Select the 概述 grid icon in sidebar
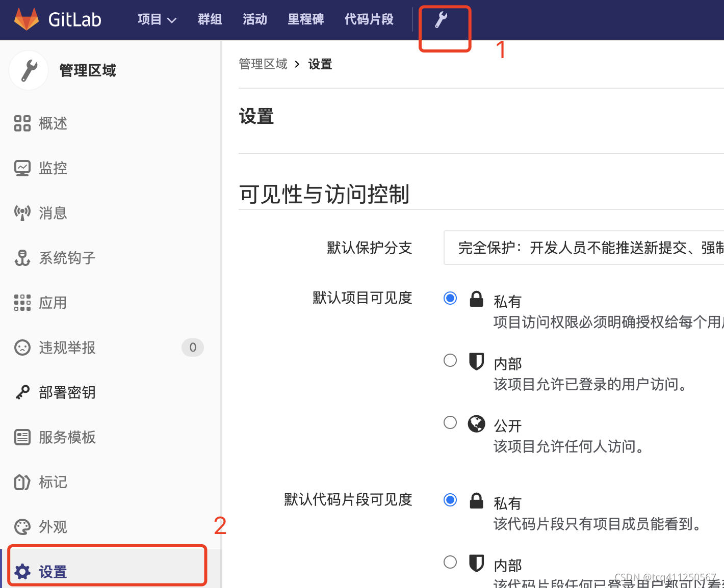This screenshot has width=724, height=588. pos(22,123)
